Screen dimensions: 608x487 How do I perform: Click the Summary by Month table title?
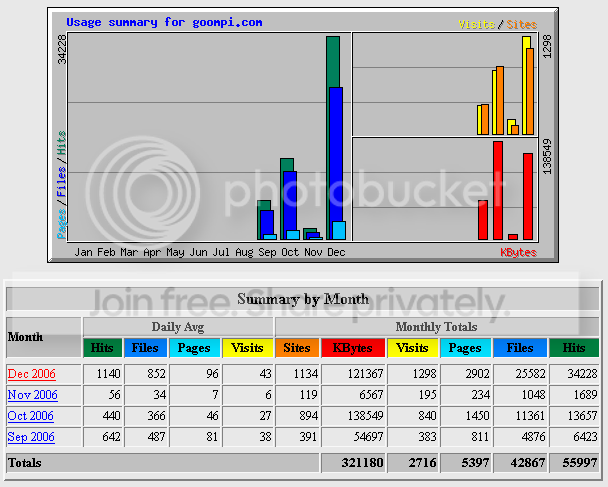(x=303, y=299)
